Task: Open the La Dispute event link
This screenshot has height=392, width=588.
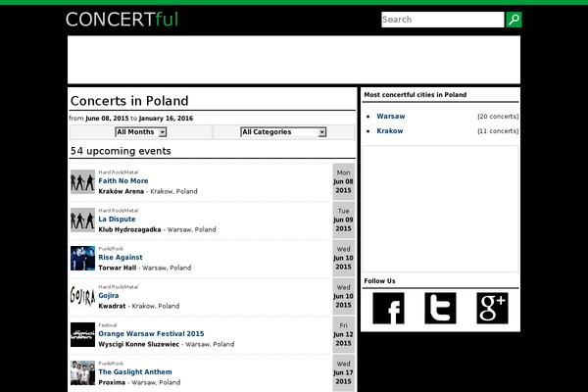Action: [117, 220]
